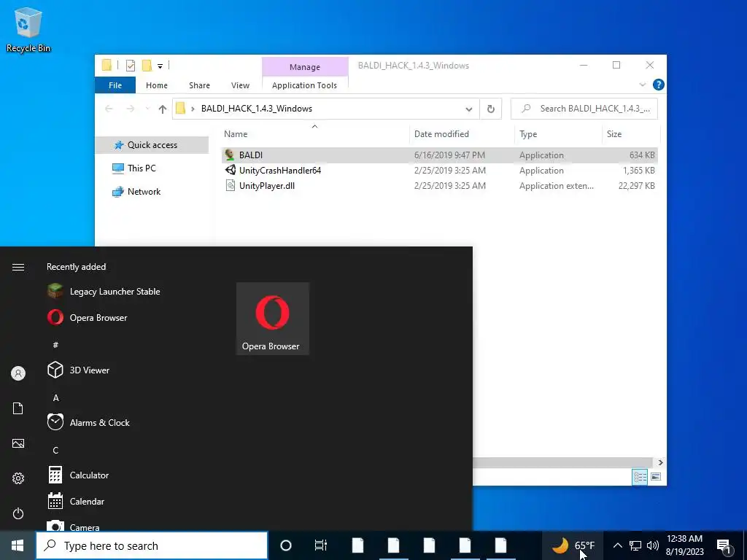
Task: Expand the Explorer ribbon chevron
Action: 642,85
